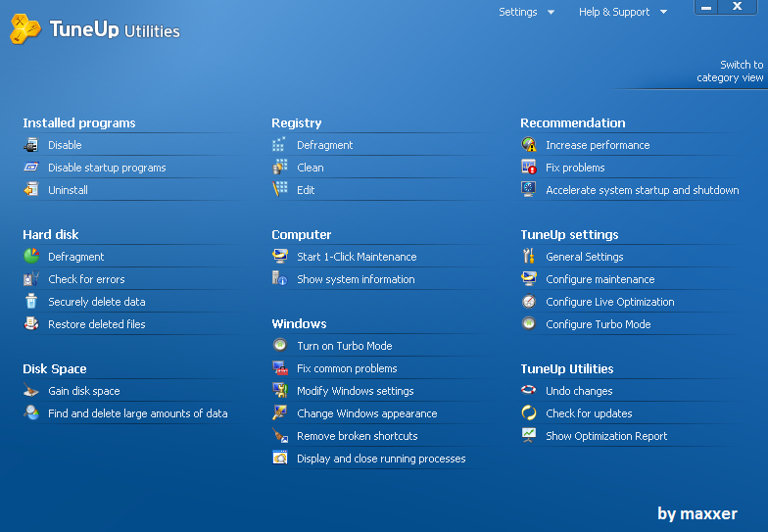The height and width of the screenshot is (532, 768).
Task: Click the Check for updates icon
Action: [x=529, y=413]
